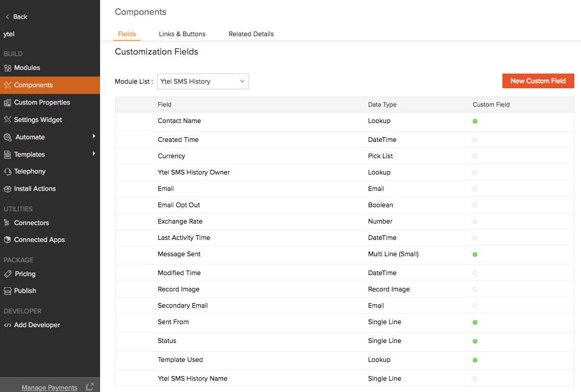Switch to the Fields tab
The width and height of the screenshot is (581, 392).
coord(127,34)
